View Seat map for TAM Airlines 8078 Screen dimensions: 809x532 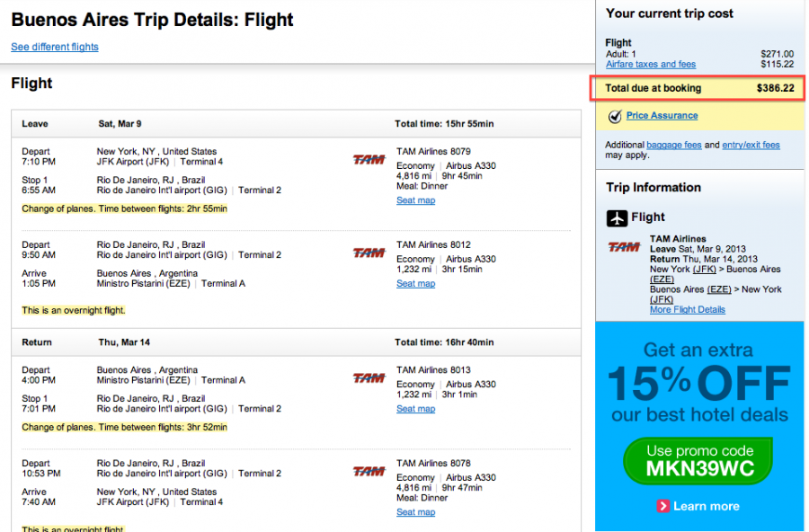tap(416, 512)
